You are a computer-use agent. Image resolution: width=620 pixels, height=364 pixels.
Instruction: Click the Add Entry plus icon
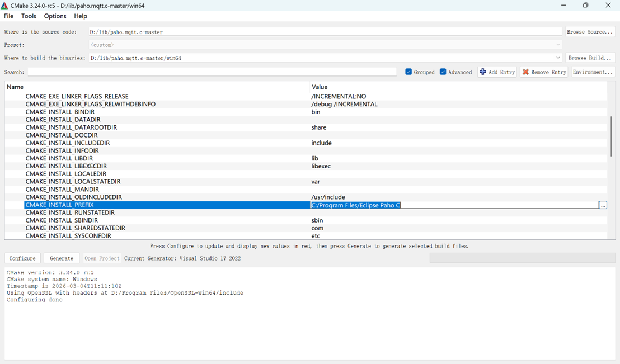click(x=483, y=72)
